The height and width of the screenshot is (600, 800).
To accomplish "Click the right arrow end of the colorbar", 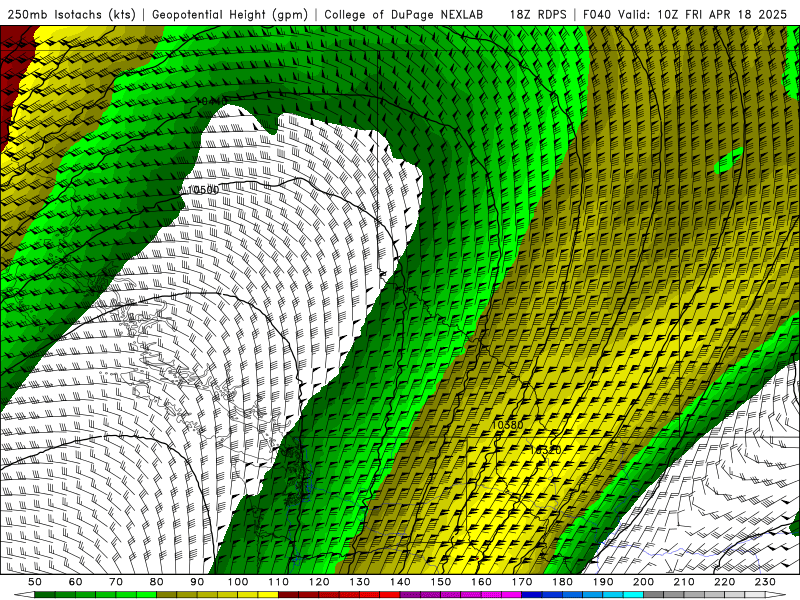I will tap(776, 595).
